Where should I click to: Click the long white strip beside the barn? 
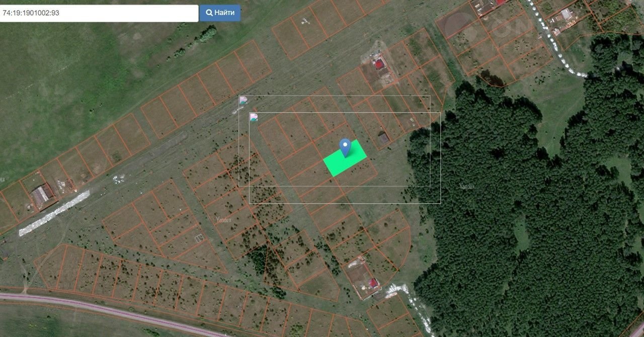(x=54, y=213)
